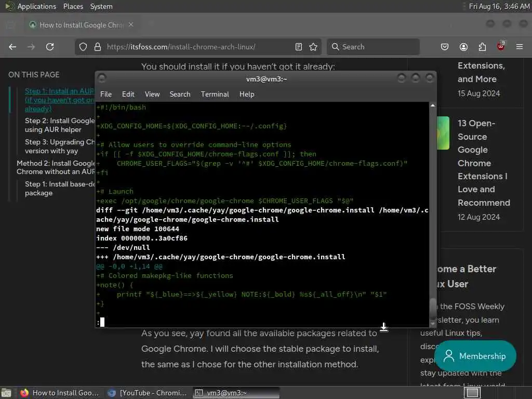Toggle reader view icon in address bar
Screen dimensions: 532x399
click(x=299, y=47)
